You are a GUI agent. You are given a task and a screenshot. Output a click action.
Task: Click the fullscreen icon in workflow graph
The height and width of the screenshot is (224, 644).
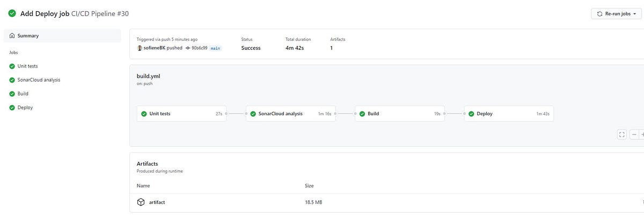tap(622, 135)
